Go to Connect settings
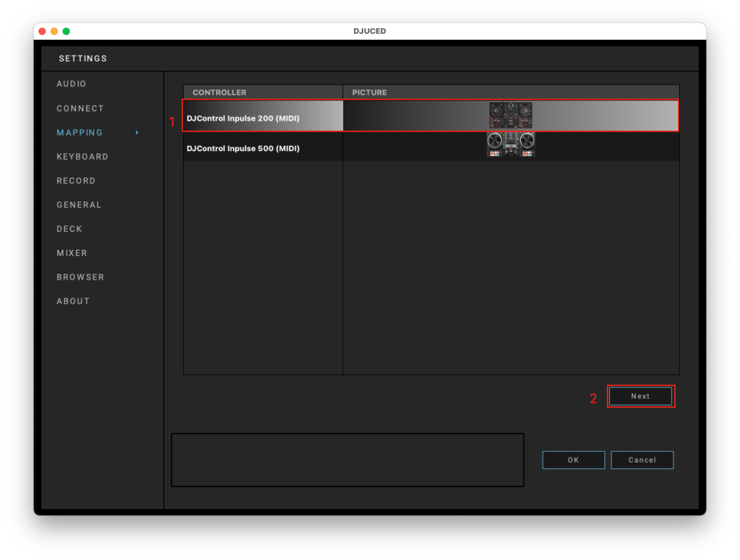This screenshot has height=560, width=740. [x=80, y=108]
